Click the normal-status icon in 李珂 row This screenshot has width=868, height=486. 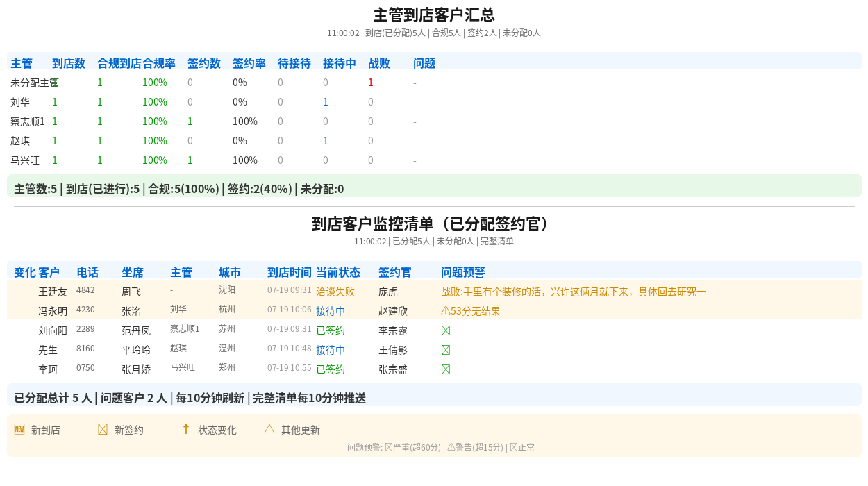point(446,369)
